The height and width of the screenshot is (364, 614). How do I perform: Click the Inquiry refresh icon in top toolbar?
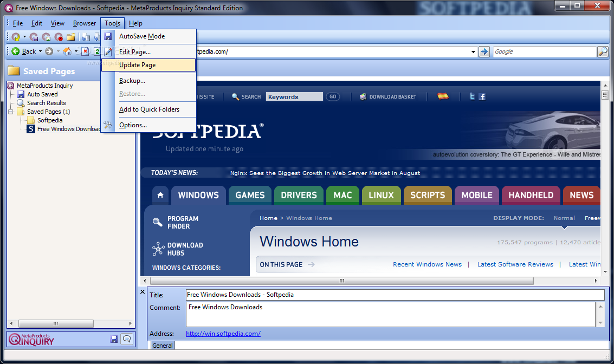coord(16,37)
